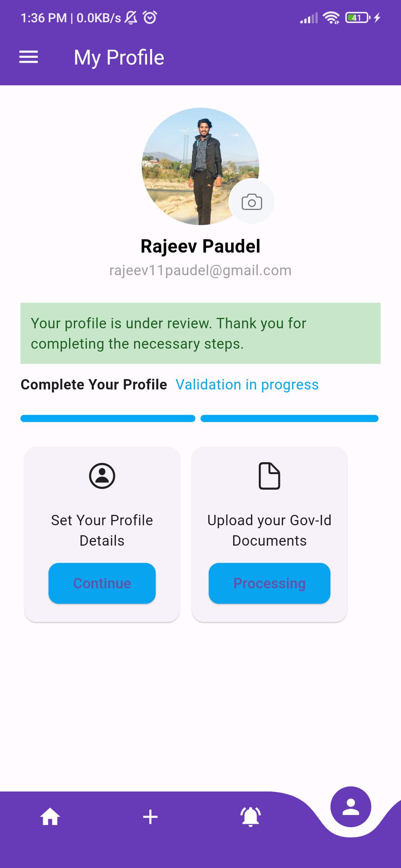
Task: Open the notifications bell tab
Action: tap(251, 817)
